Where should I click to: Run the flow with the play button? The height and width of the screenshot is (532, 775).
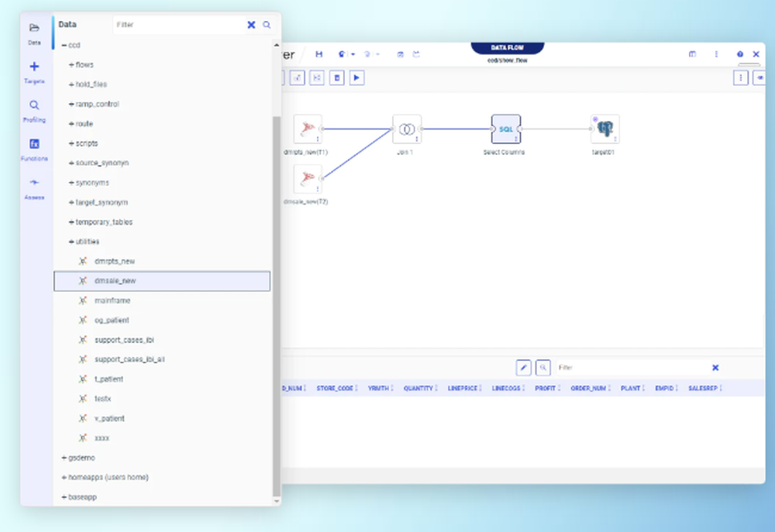tap(356, 77)
